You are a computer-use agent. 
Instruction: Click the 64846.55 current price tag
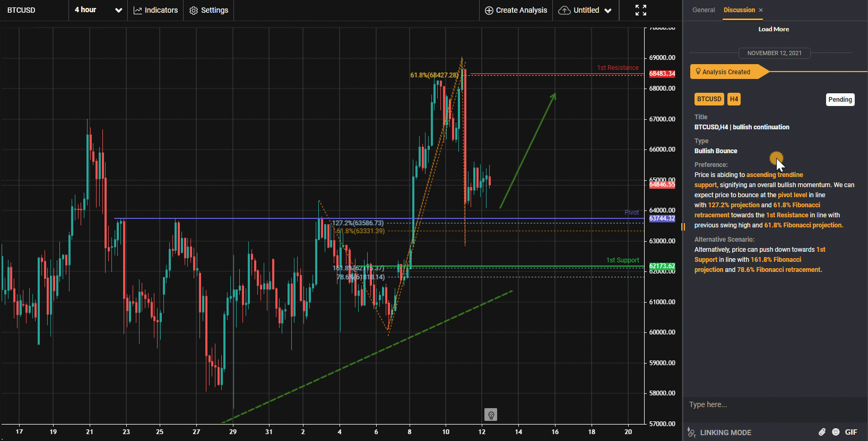coord(662,184)
